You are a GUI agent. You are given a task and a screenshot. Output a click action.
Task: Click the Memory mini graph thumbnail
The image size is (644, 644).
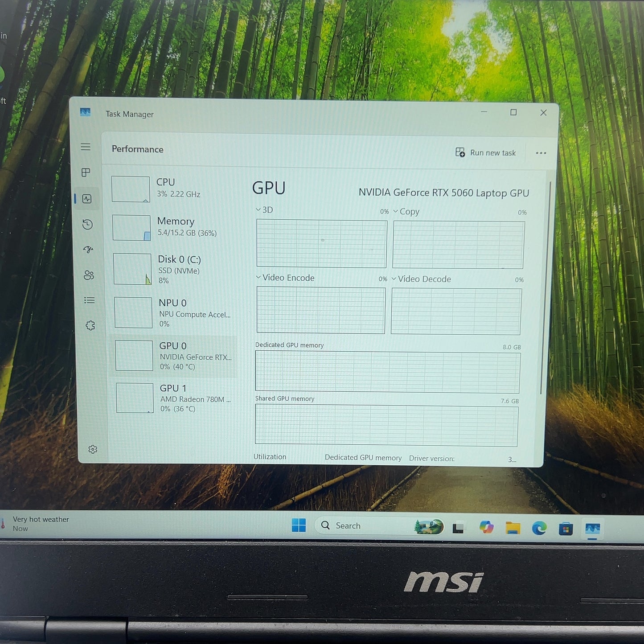[x=131, y=228]
